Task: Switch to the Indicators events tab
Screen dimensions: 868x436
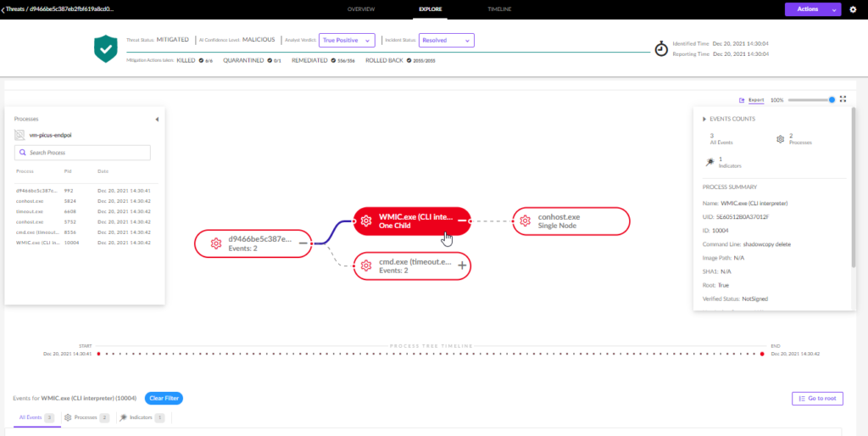Action: click(142, 417)
